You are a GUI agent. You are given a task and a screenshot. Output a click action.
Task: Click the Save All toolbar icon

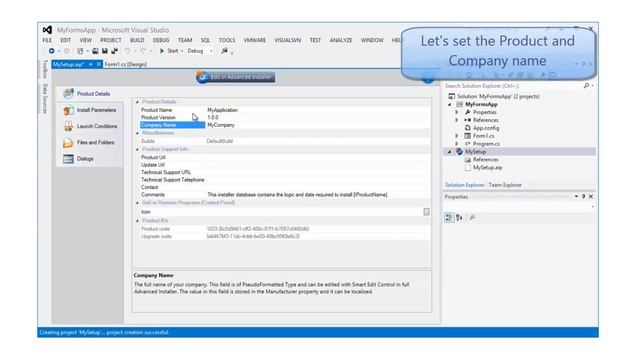tap(114, 51)
